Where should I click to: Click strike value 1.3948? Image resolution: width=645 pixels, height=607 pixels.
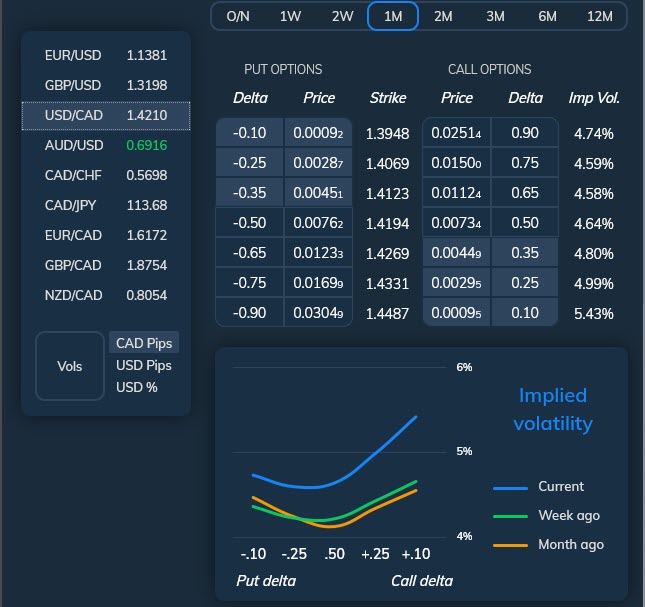[387, 134]
